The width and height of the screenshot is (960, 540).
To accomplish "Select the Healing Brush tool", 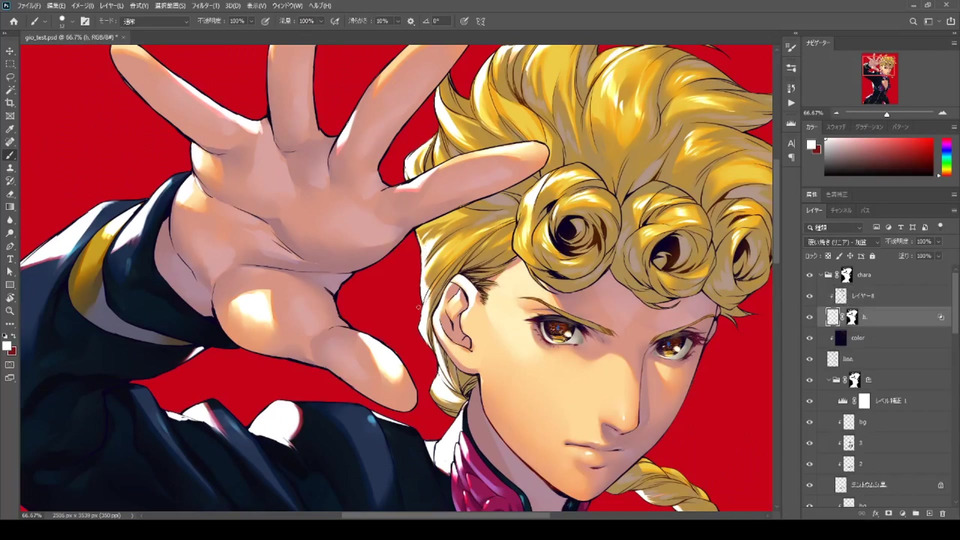I will tap(10, 142).
